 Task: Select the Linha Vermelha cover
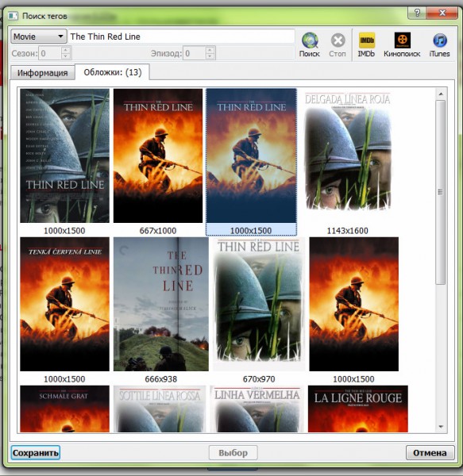point(257,409)
